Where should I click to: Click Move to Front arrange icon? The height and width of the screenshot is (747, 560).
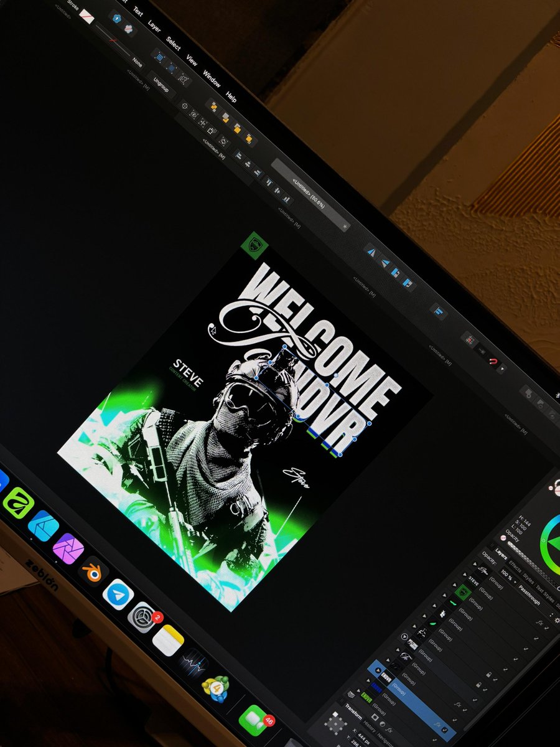point(249,138)
